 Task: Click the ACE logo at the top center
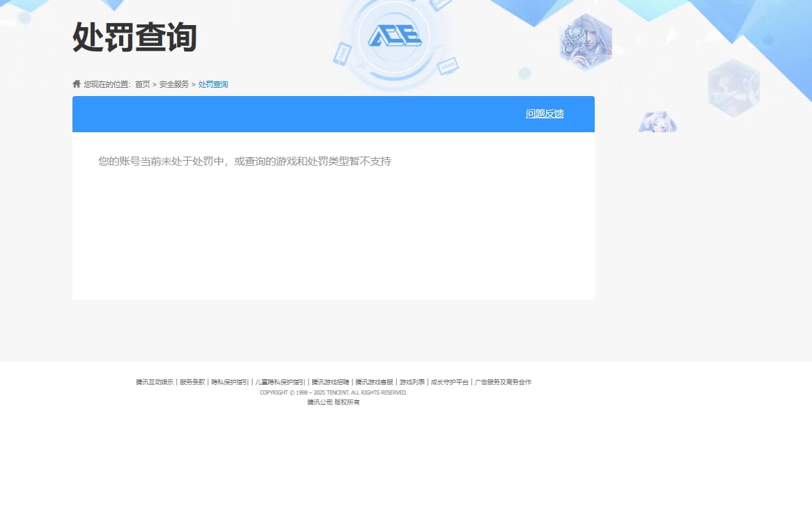pos(394,33)
